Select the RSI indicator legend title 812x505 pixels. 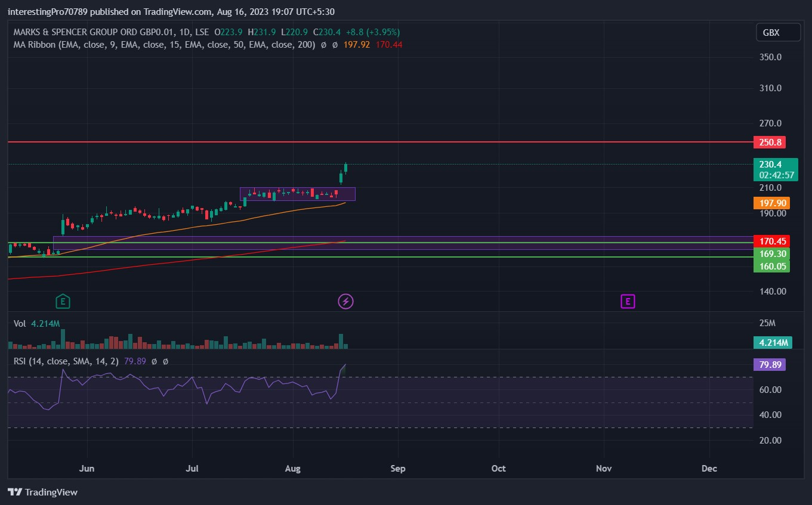pos(66,361)
